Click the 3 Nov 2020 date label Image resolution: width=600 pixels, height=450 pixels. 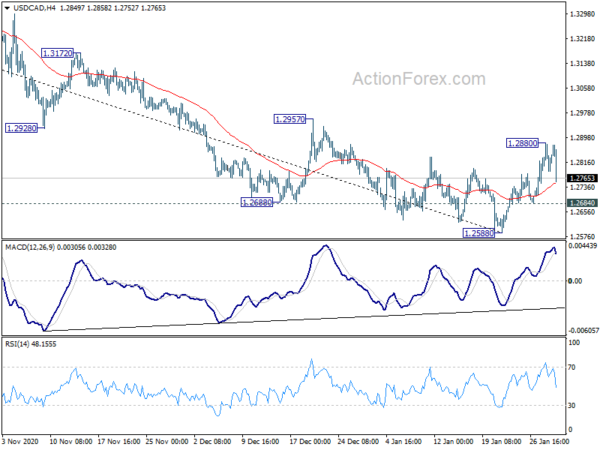pos(20,441)
